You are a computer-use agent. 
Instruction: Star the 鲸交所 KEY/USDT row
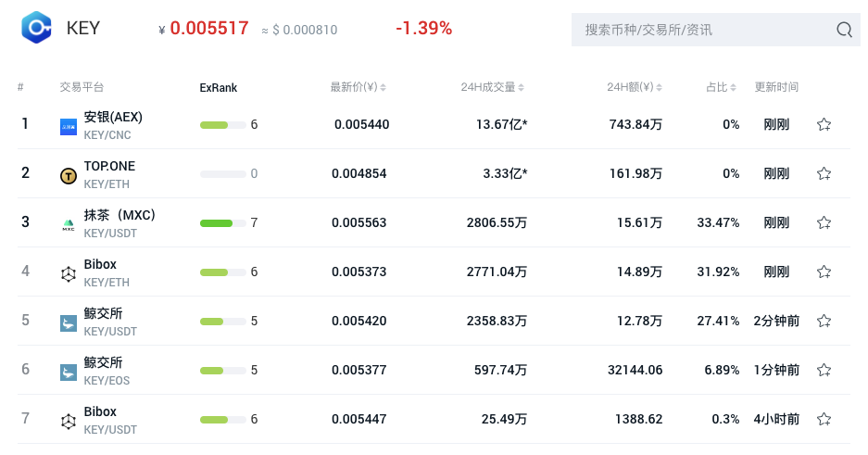click(824, 321)
